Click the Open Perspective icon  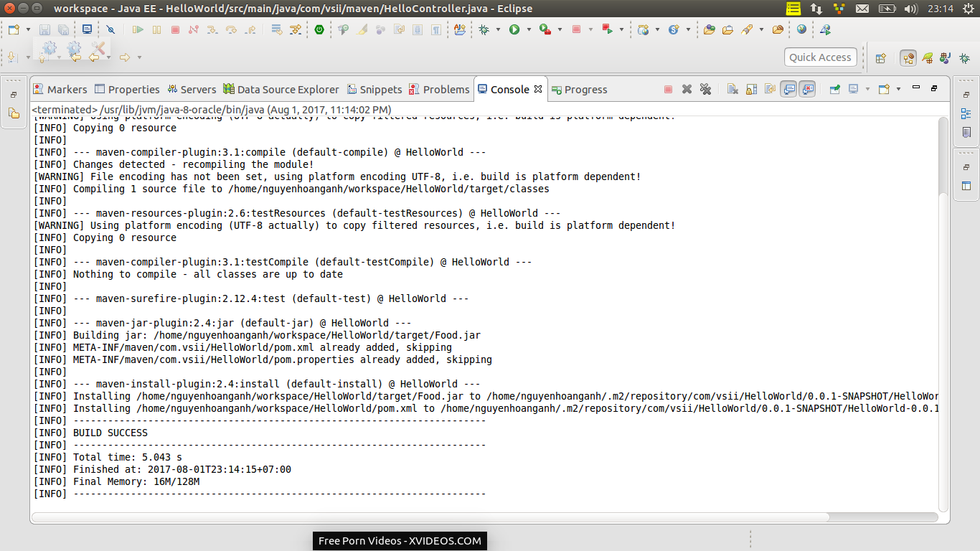[881, 58]
